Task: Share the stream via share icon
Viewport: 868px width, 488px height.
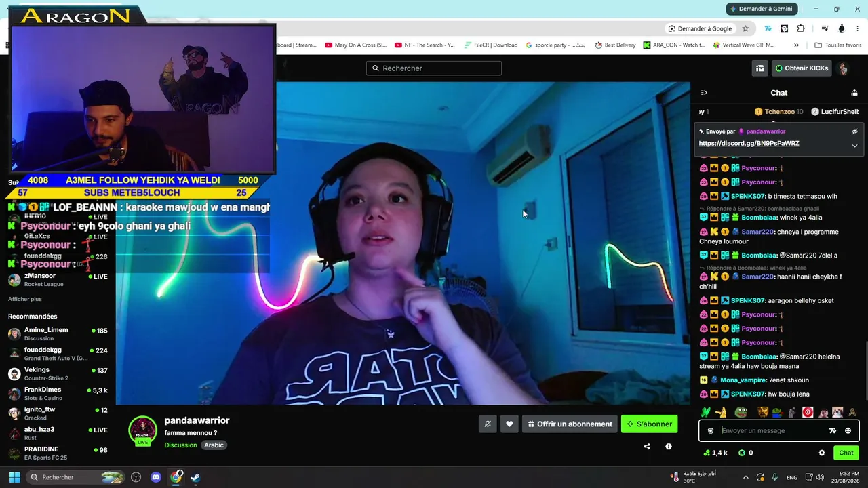Action: [x=647, y=447]
